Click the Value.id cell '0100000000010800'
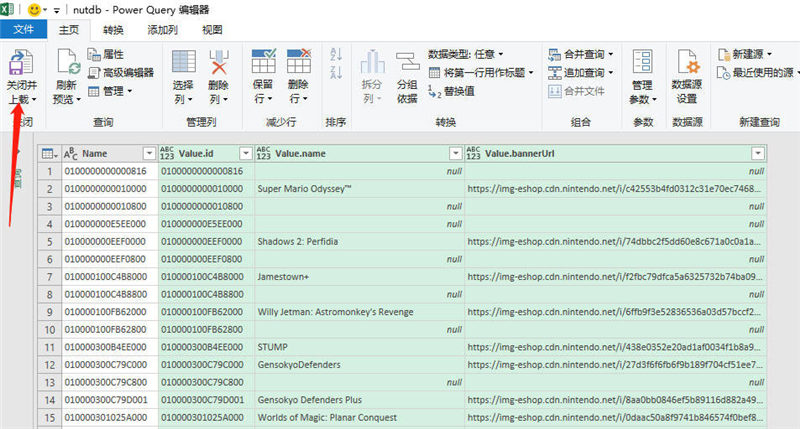 pos(206,207)
